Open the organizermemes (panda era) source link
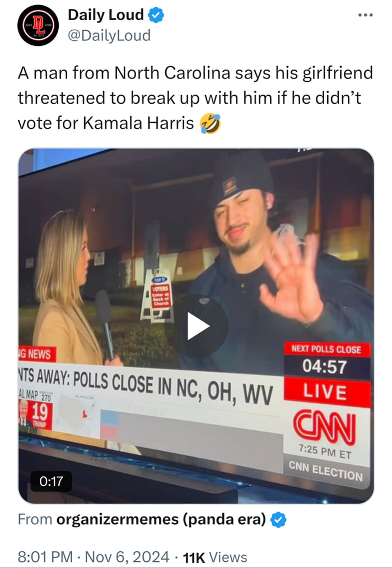392x568 pixels. 161,519
